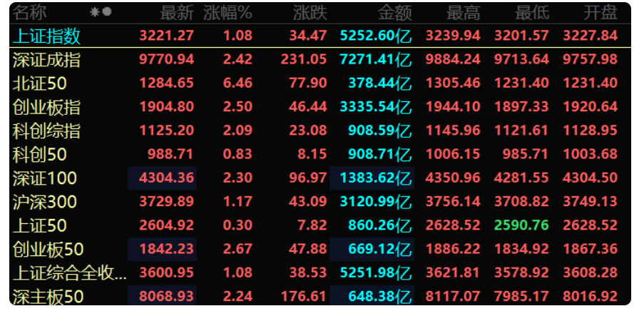
Task: Click turnover 5252.60亿 of 上证指数
Action: [x=376, y=36]
